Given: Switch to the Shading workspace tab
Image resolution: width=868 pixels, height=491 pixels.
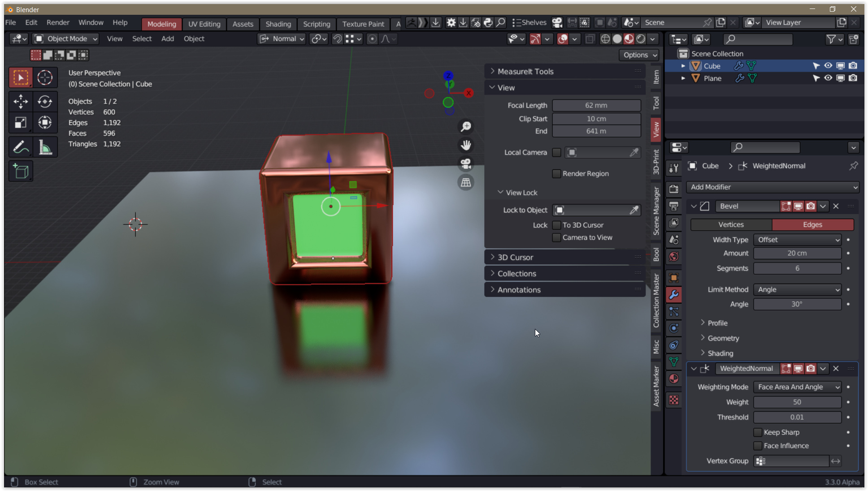Looking at the screenshot, I should coord(278,24).
